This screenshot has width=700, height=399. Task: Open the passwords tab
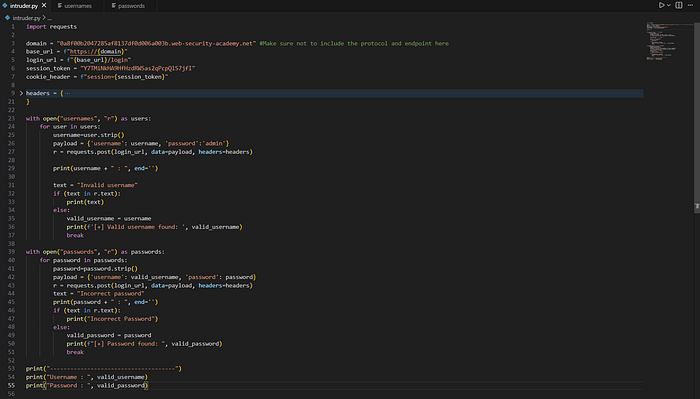click(x=131, y=6)
